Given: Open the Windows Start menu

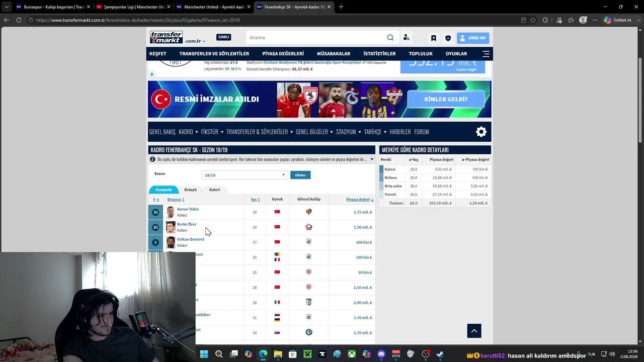Looking at the screenshot, I should tap(204, 354).
